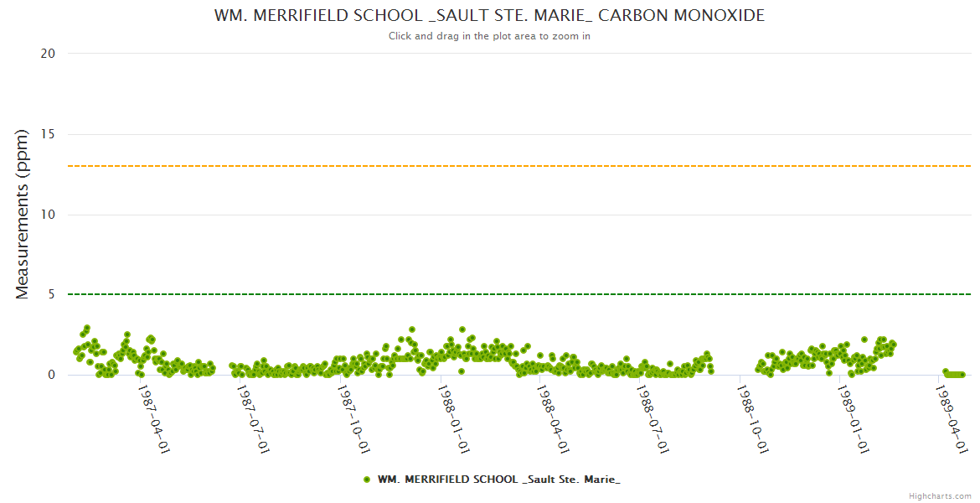Click the y-axis label 10
Viewport: 980px width, 503px height.
[48, 215]
